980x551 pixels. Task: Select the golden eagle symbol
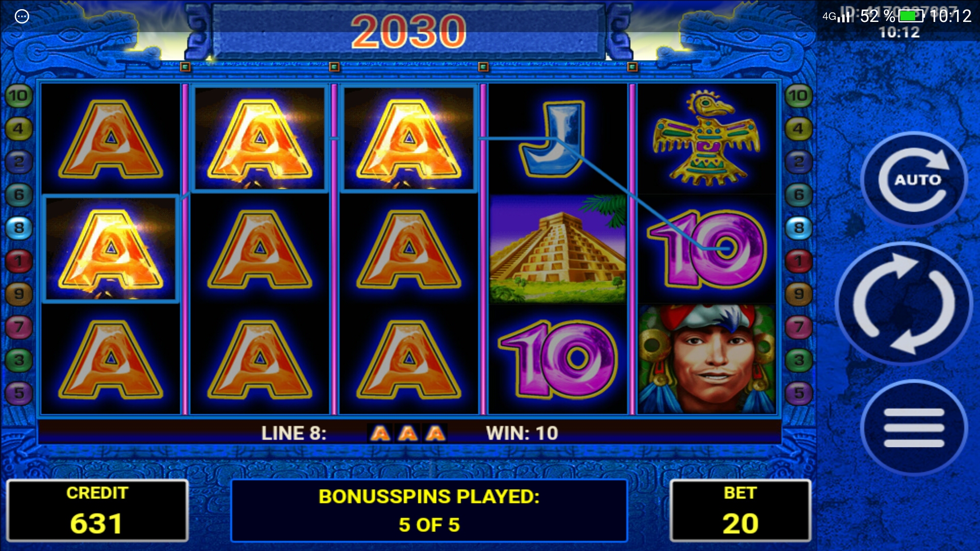pos(707,138)
